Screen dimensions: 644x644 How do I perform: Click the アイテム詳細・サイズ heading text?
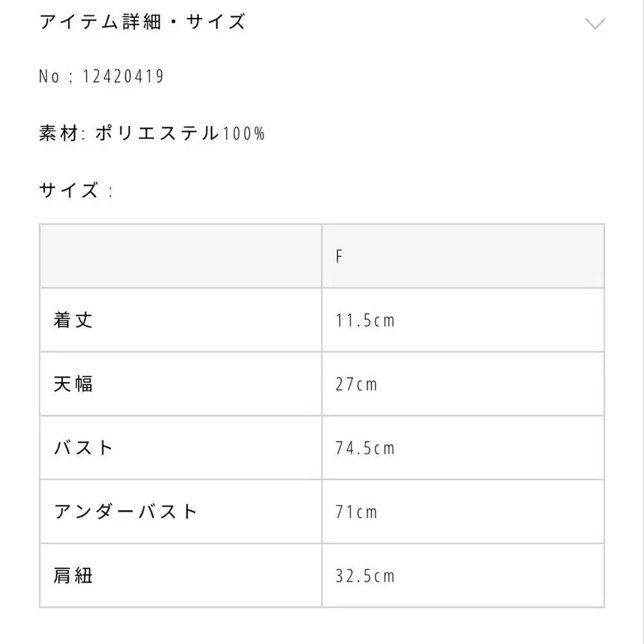coord(142,22)
